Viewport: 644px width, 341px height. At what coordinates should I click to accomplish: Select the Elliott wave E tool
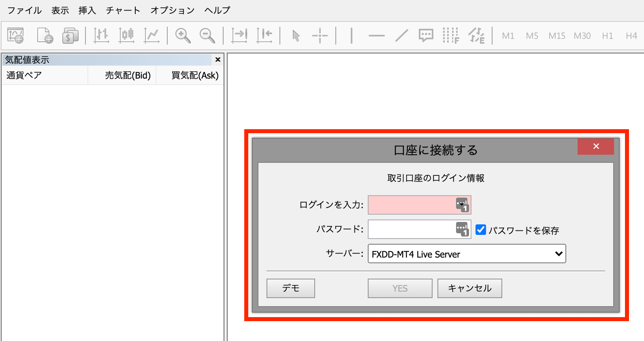point(476,36)
